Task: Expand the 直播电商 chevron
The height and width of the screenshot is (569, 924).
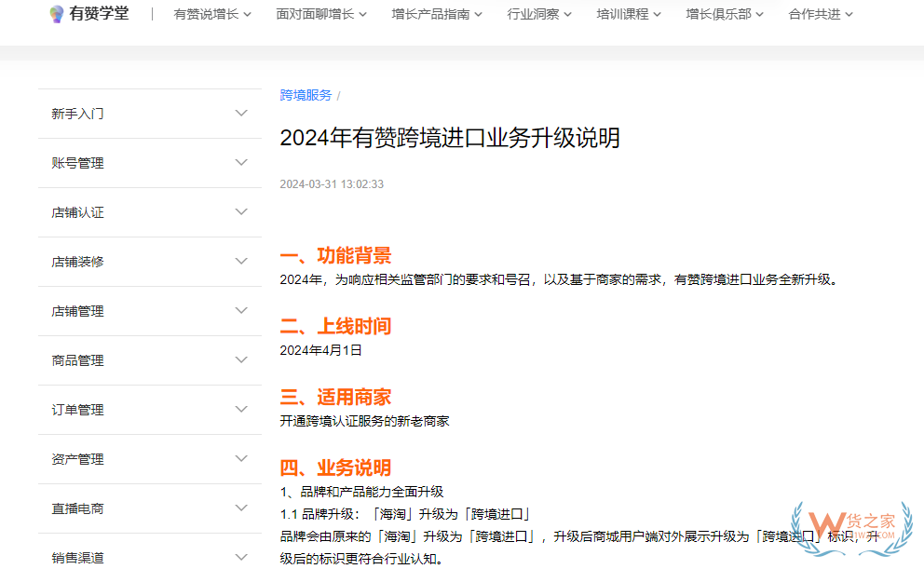Action: 241,508
